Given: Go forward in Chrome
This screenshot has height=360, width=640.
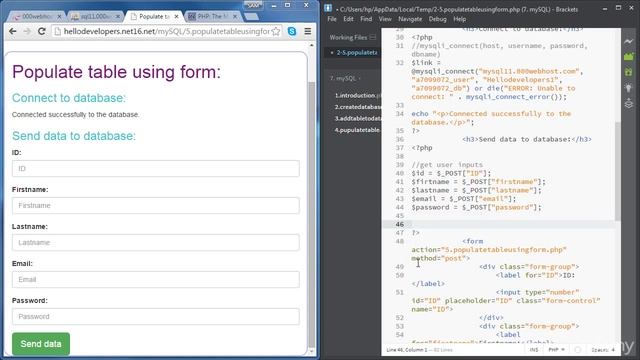Looking at the screenshot, I should click(x=27, y=31).
